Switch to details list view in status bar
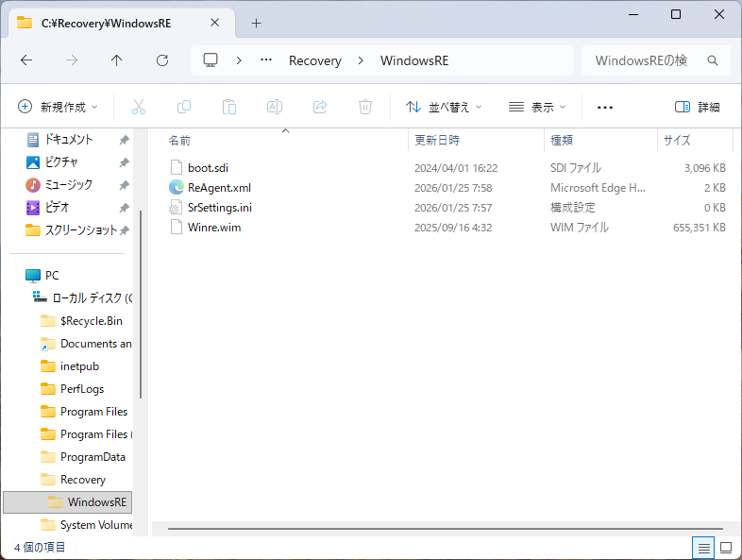742x560 pixels. [x=703, y=548]
